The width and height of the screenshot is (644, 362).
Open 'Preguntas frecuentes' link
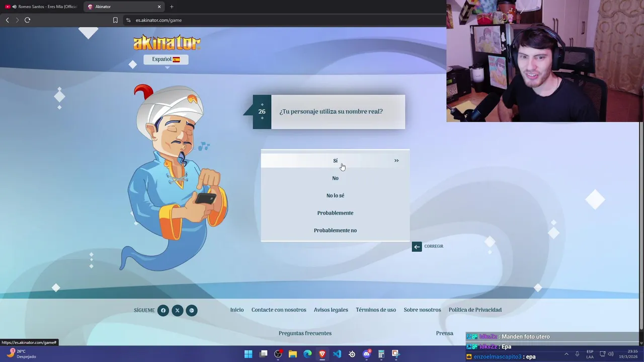point(305,333)
